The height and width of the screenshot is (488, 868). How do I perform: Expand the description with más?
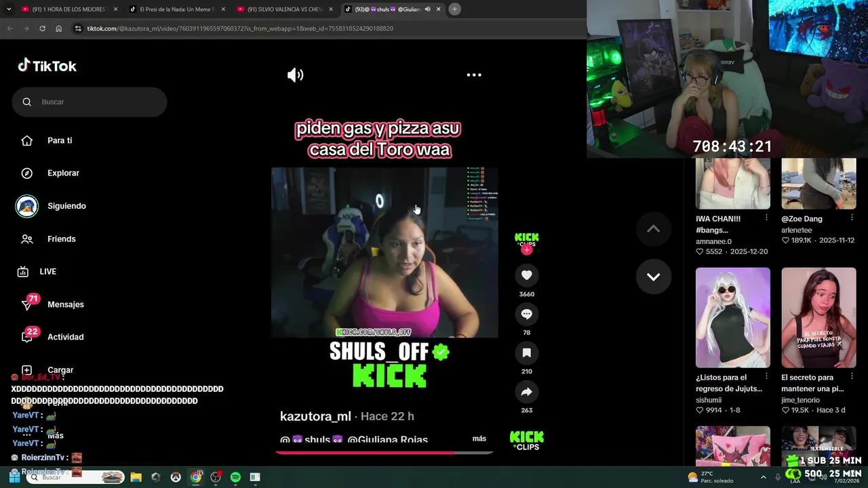[x=479, y=439]
